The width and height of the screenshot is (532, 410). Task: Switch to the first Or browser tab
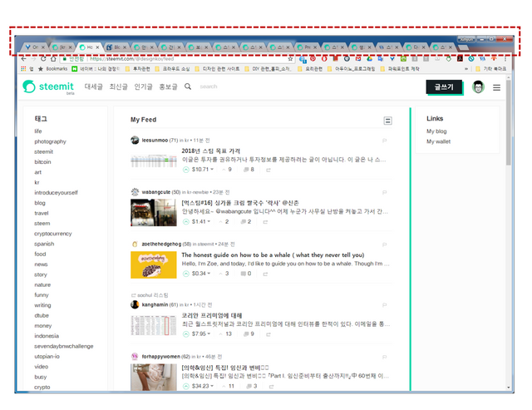point(35,47)
